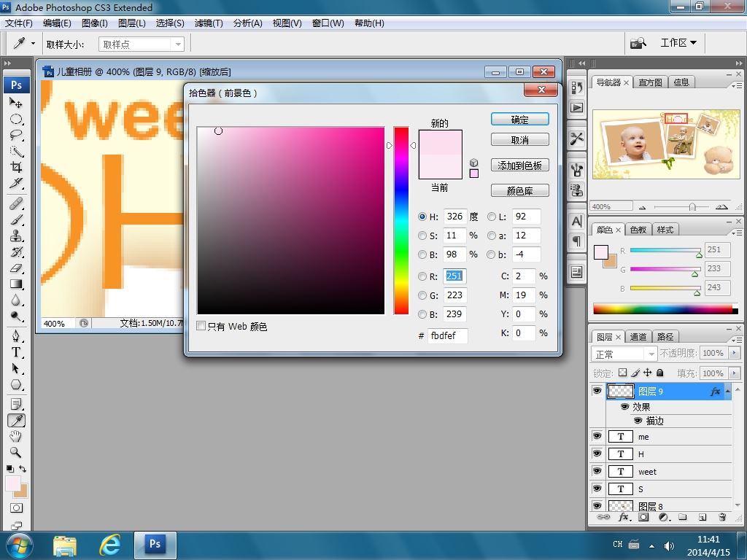
Task: Open the layer blend mode 正常 dropdown
Action: point(624,354)
